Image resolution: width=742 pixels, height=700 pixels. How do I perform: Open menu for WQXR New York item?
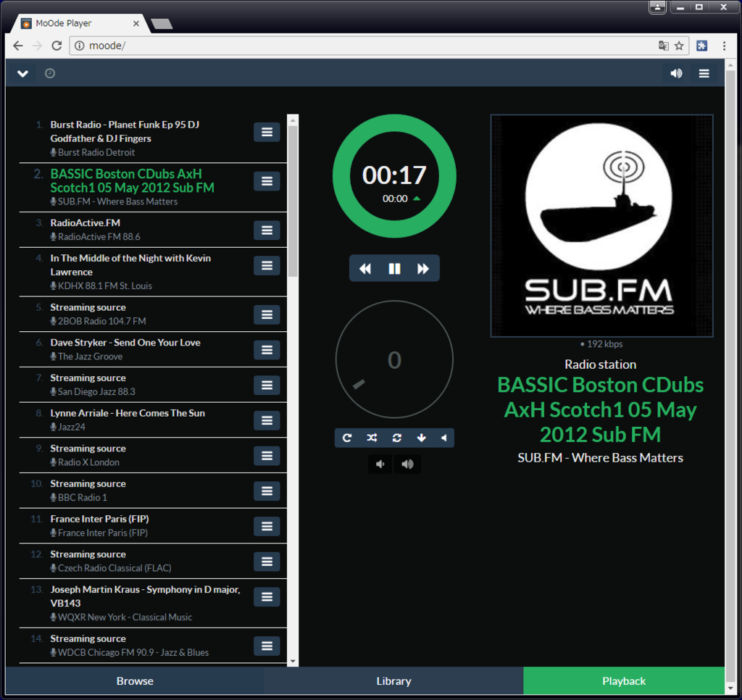click(267, 597)
